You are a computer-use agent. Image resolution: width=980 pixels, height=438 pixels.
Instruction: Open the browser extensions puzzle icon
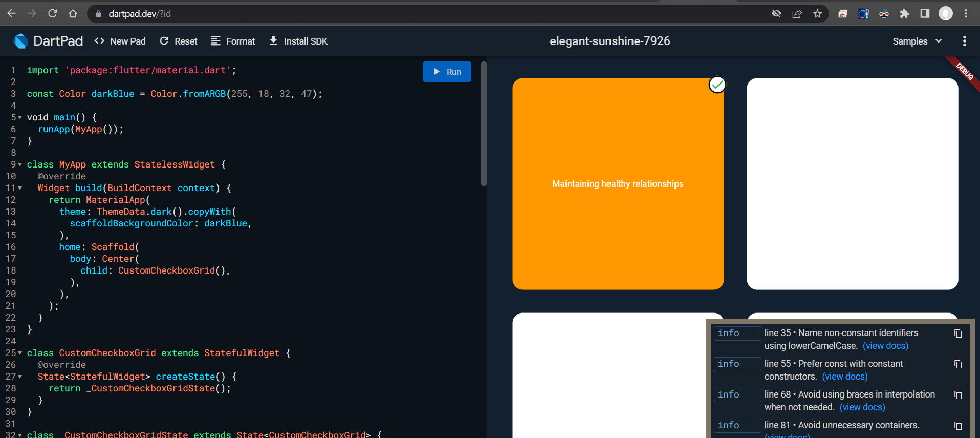(x=904, y=14)
